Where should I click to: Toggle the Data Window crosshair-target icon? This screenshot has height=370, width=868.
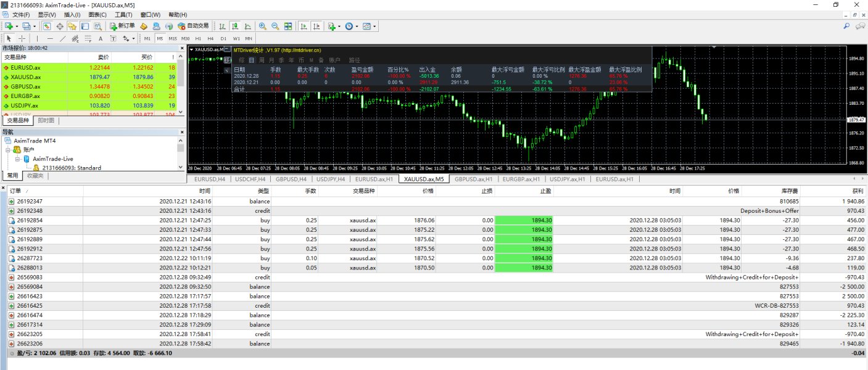[60, 26]
